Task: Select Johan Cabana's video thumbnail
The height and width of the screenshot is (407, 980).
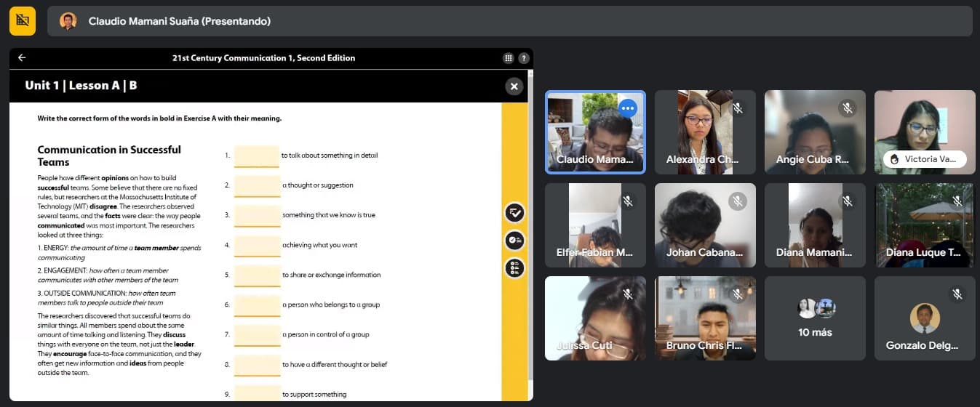Action: point(705,225)
